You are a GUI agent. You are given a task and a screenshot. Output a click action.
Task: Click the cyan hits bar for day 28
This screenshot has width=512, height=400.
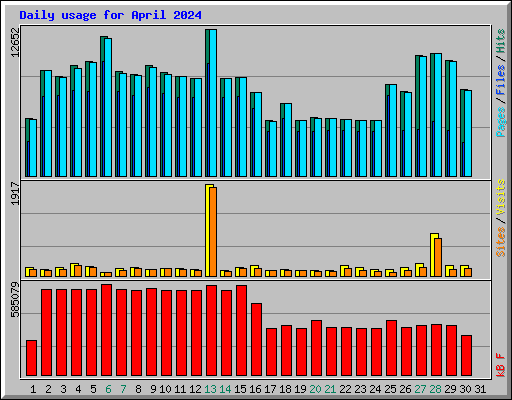[x=438, y=115]
